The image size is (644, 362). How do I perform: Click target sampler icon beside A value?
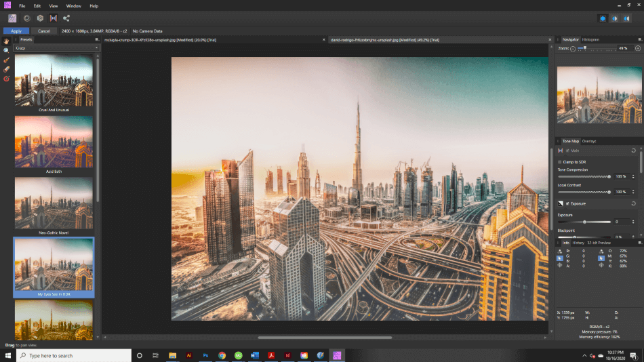tap(560, 266)
